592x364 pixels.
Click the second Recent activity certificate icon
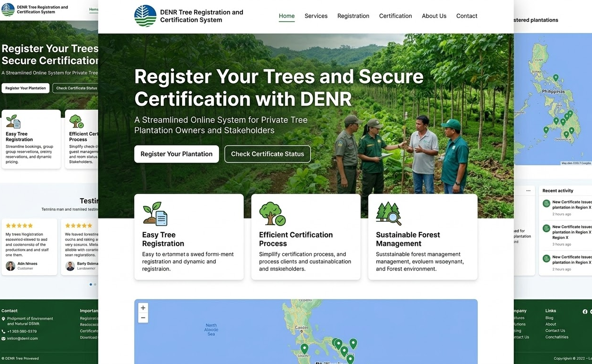coord(546,228)
